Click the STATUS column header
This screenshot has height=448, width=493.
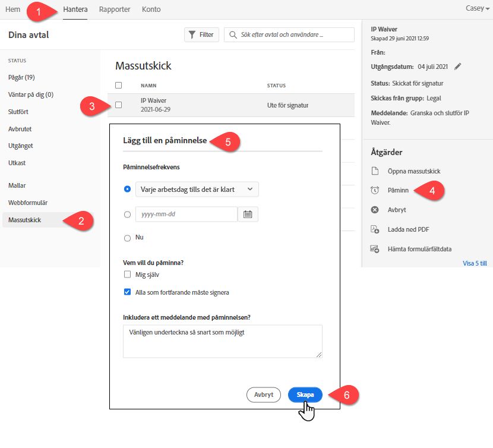click(276, 86)
